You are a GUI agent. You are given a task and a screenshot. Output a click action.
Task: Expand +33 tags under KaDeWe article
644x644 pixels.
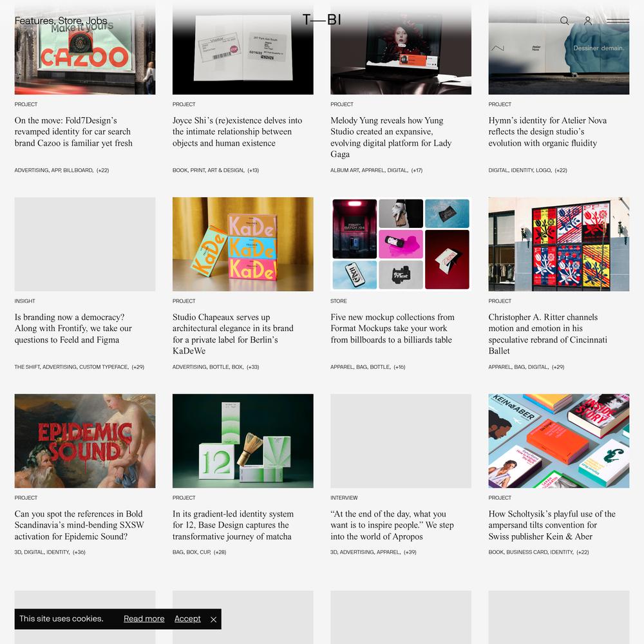pos(252,367)
